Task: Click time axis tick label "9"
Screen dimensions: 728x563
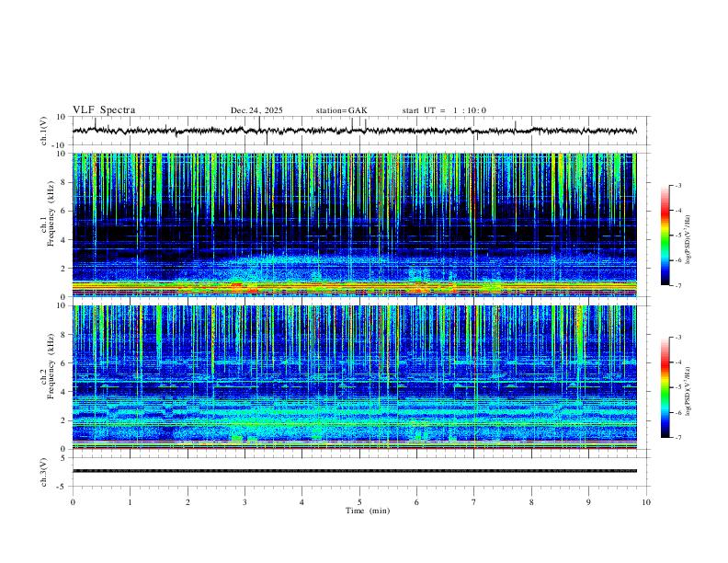Action: click(588, 502)
